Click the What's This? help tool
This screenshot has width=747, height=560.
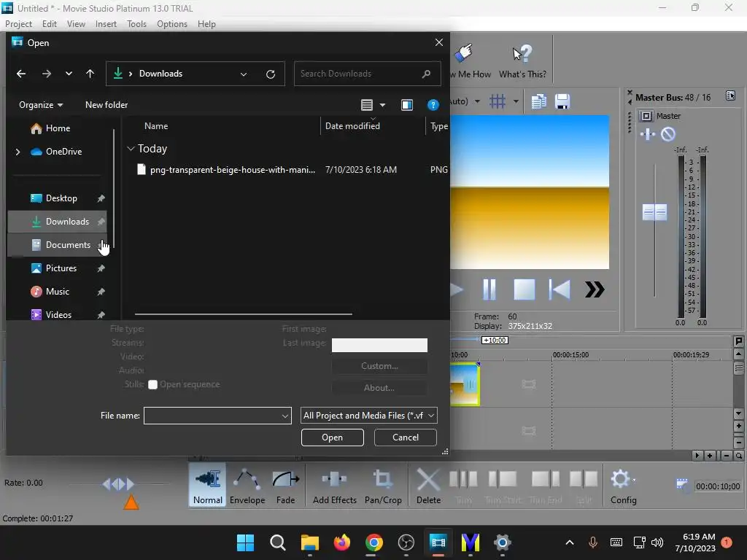pyautogui.click(x=522, y=61)
